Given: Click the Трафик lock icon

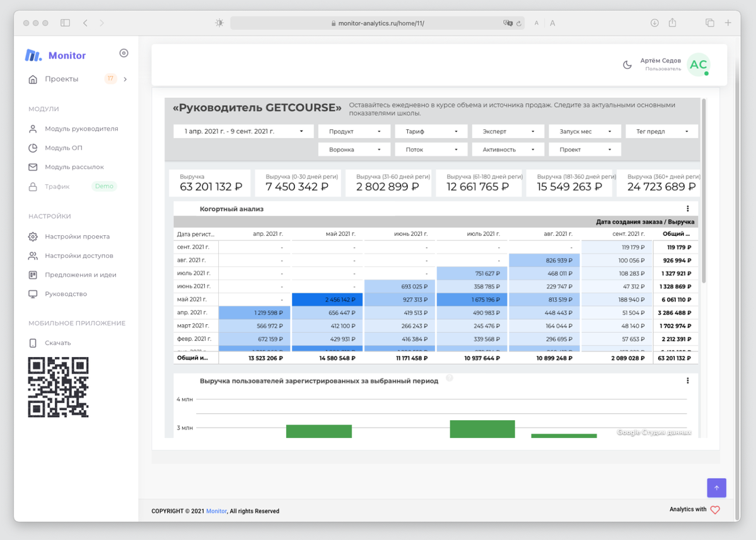Looking at the screenshot, I should 33,186.
